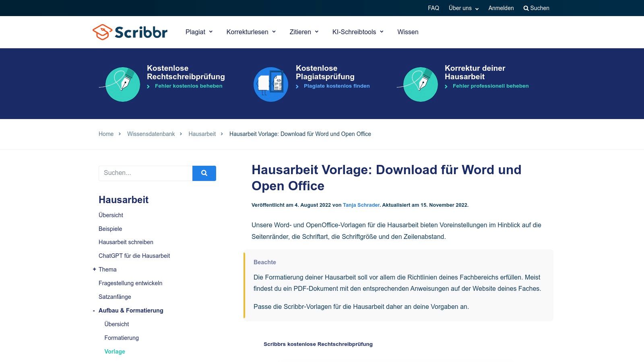Go to Home breadcrumb
This screenshot has height=362, width=644.
pos(106,134)
